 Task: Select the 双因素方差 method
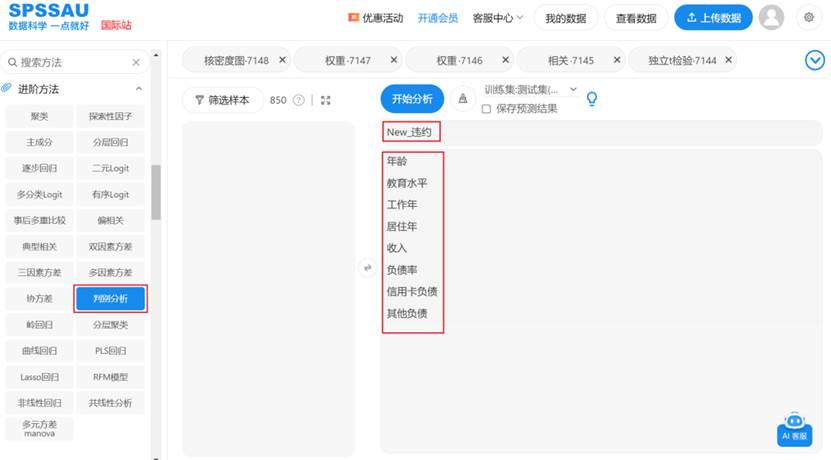[x=110, y=246]
